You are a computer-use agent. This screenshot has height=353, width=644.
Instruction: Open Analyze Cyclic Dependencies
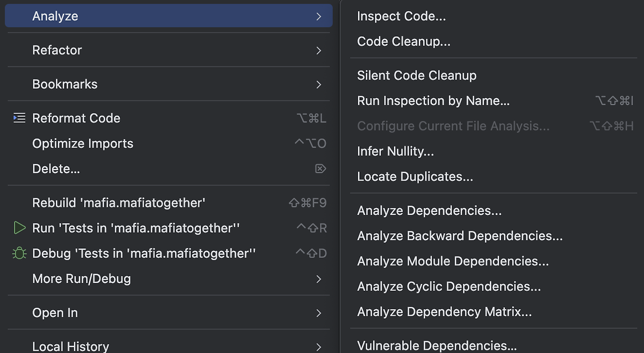(x=449, y=287)
